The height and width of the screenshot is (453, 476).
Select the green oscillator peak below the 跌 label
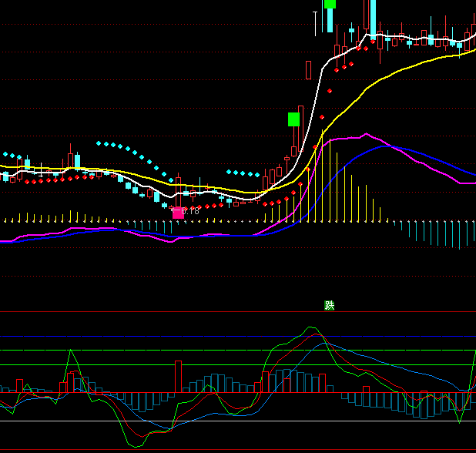pyautogui.click(x=312, y=327)
